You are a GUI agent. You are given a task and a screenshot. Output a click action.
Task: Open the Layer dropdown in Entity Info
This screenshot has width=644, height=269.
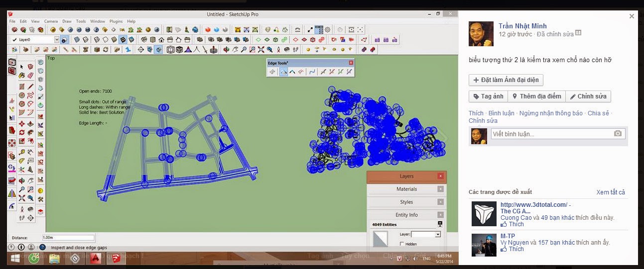pos(438,234)
